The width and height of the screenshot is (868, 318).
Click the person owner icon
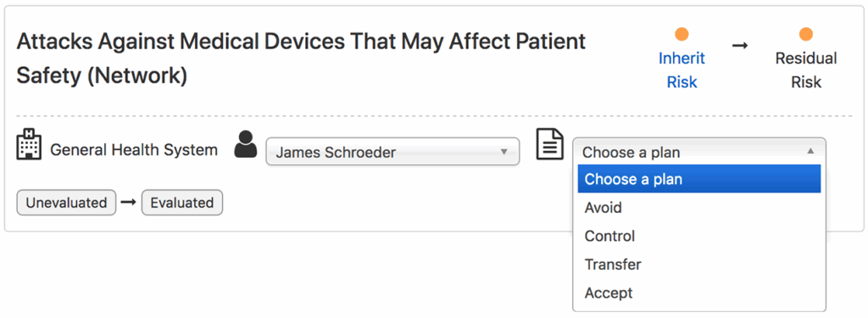245,144
